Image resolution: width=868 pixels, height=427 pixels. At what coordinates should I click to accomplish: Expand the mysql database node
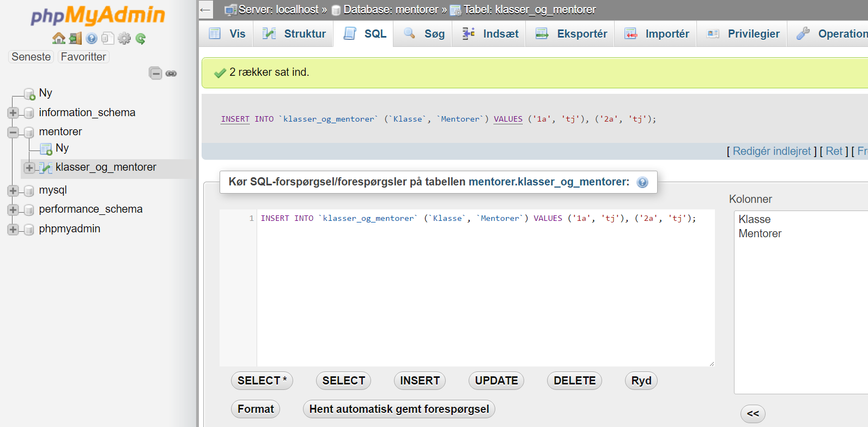(x=13, y=190)
